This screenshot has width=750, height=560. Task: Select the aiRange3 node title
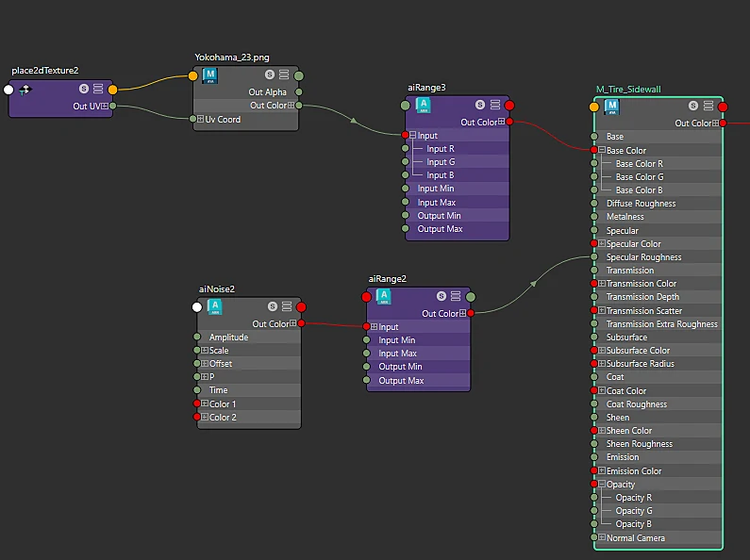coord(426,88)
